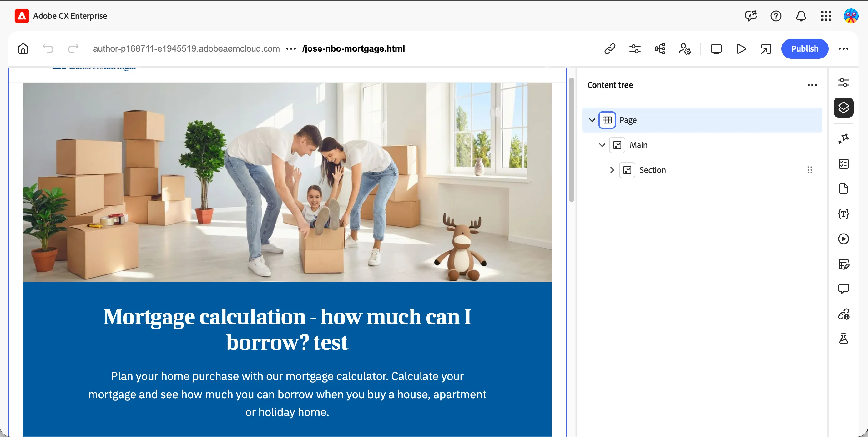Open the experiment flask icon

pyautogui.click(x=843, y=339)
